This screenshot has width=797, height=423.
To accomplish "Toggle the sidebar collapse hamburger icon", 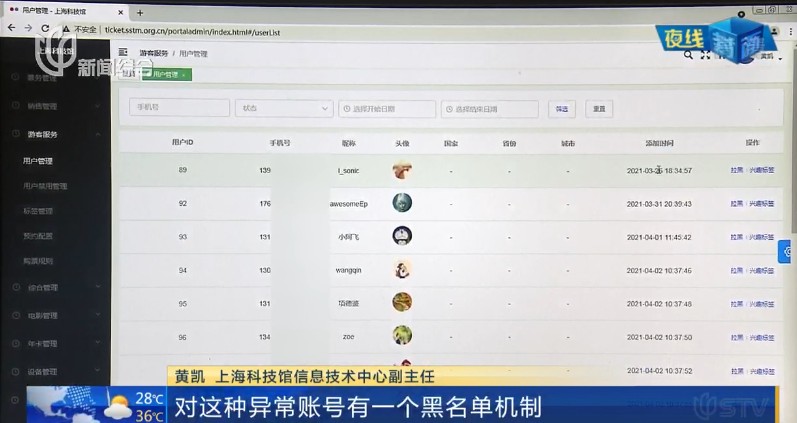I will (123, 52).
